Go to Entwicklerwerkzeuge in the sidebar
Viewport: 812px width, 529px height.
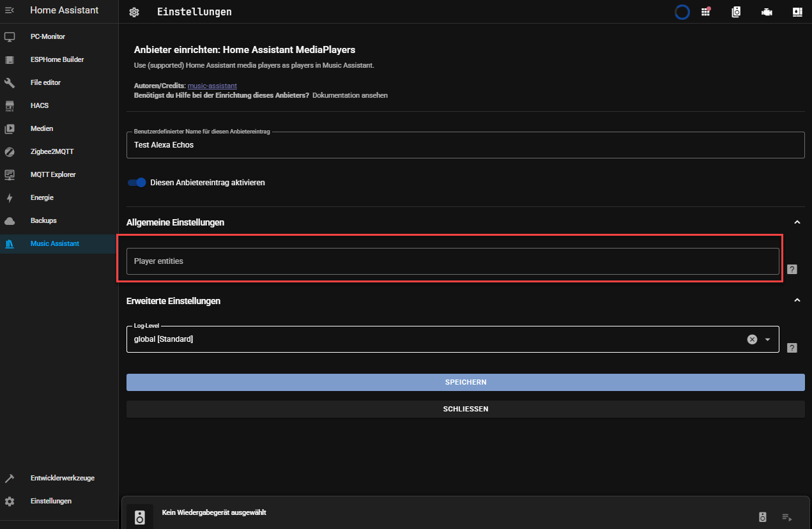click(x=62, y=478)
